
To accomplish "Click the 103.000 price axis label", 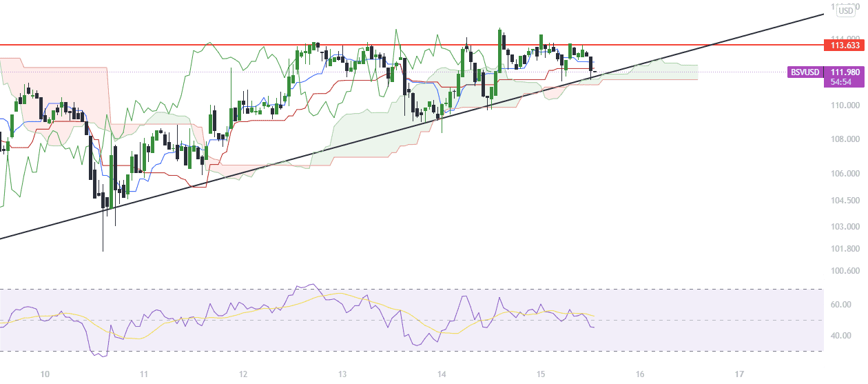I will (844, 227).
